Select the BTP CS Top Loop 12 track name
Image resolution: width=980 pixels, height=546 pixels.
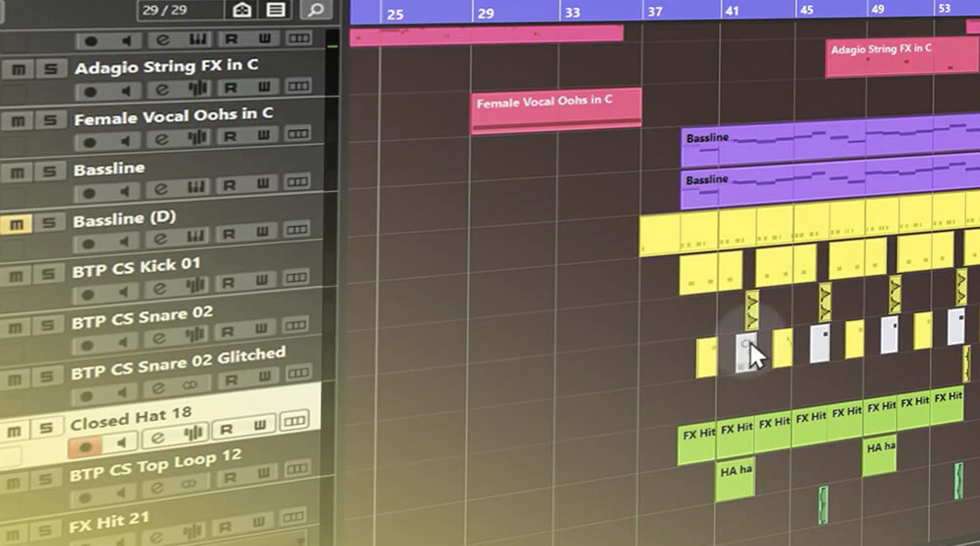click(x=156, y=465)
